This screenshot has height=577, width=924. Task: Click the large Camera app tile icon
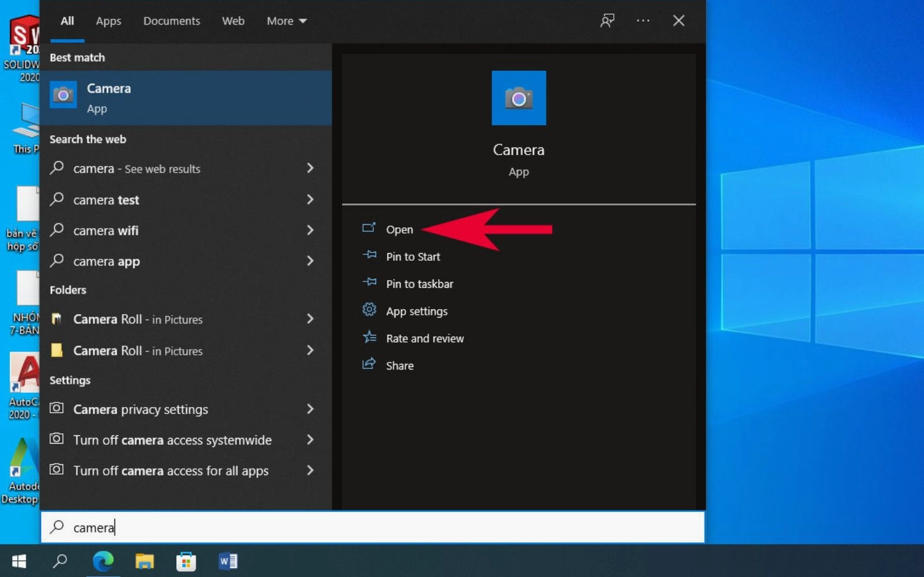pos(519,98)
